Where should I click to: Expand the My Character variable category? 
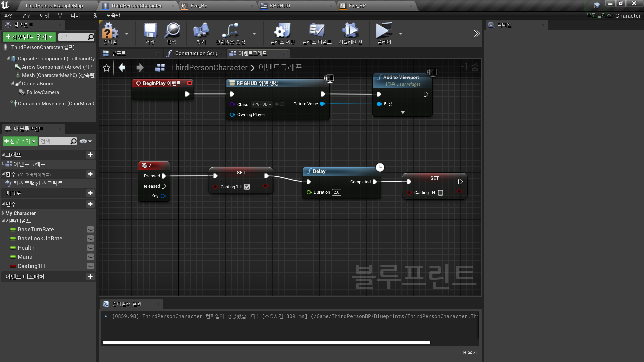[x=3, y=213]
